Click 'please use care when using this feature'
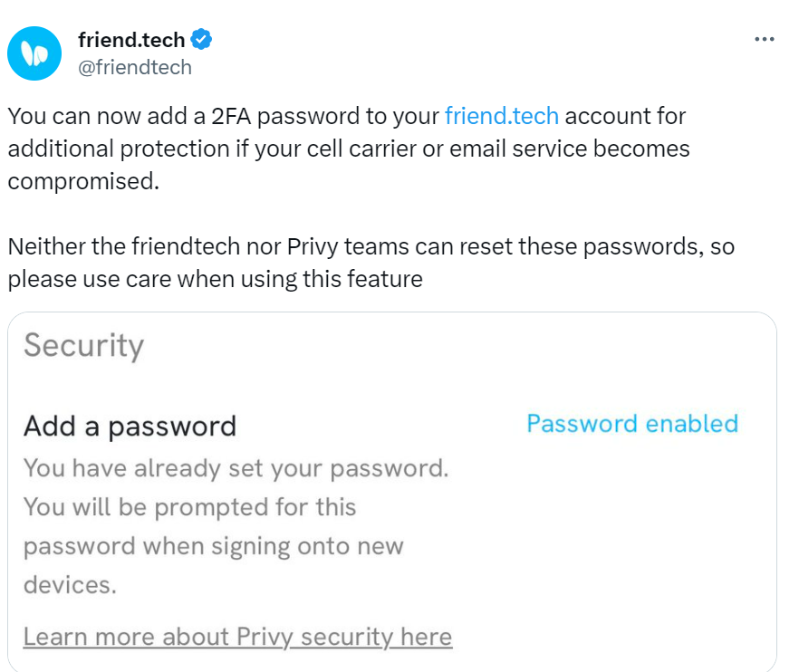Image resolution: width=799 pixels, height=672 pixels. [x=215, y=280]
